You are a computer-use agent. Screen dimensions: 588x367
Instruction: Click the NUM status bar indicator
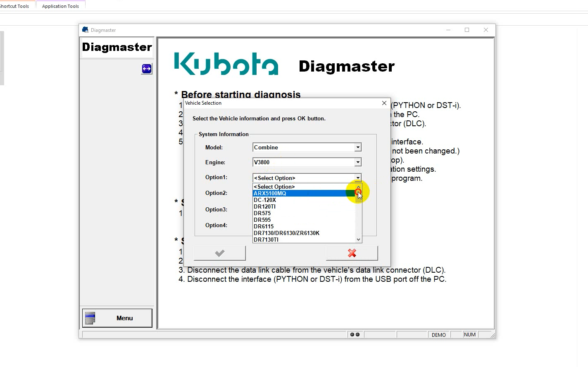pyautogui.click(x=470, y=335)
